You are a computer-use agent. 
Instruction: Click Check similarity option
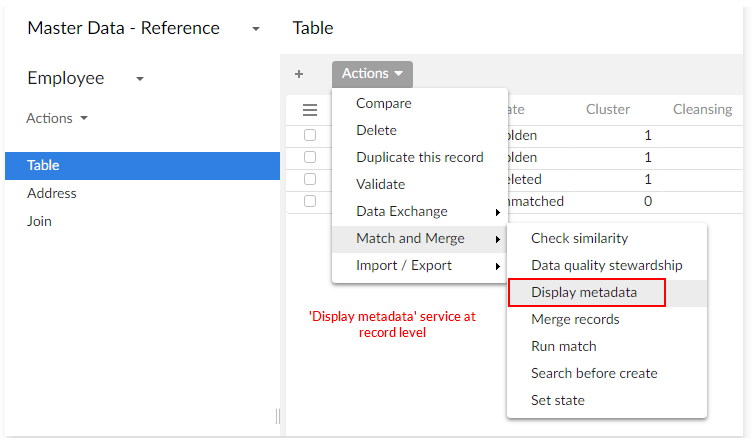pos(579,238)
